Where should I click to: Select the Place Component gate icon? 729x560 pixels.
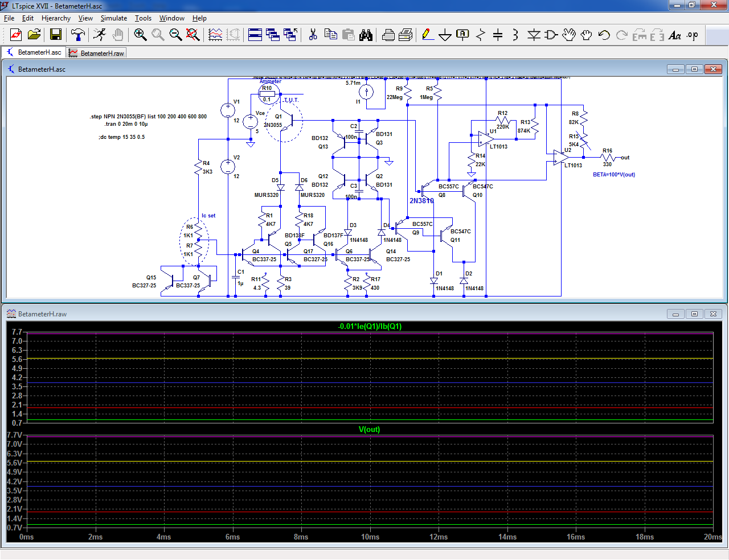(551, 35)
